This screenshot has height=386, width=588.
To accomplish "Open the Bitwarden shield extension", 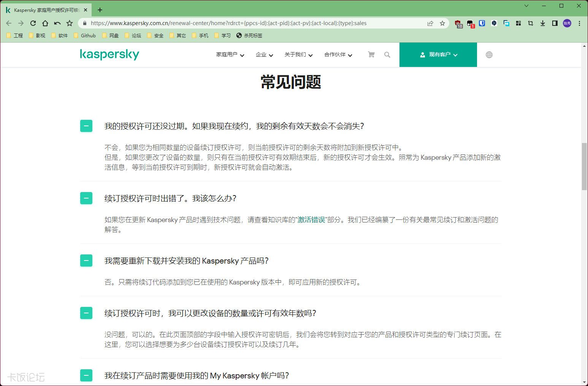I will point(482,23).
